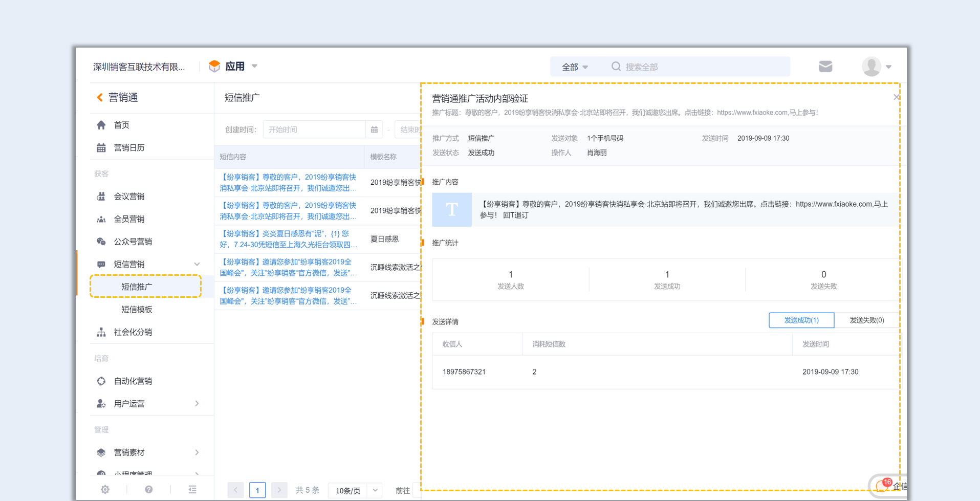The width and height of the screenshot is (980, 501).
Task: Go to next page arrow
Action: [x=279, y=490]
